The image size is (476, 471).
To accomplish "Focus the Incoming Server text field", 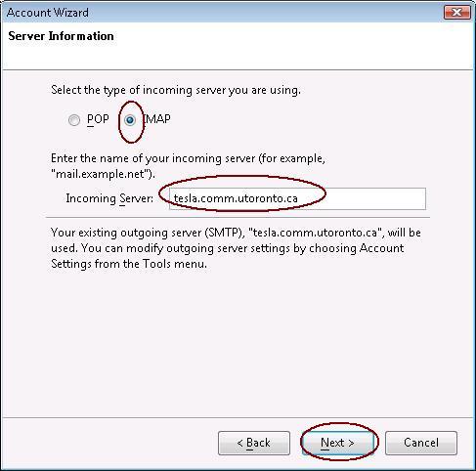I will click(x=297, y=198).
